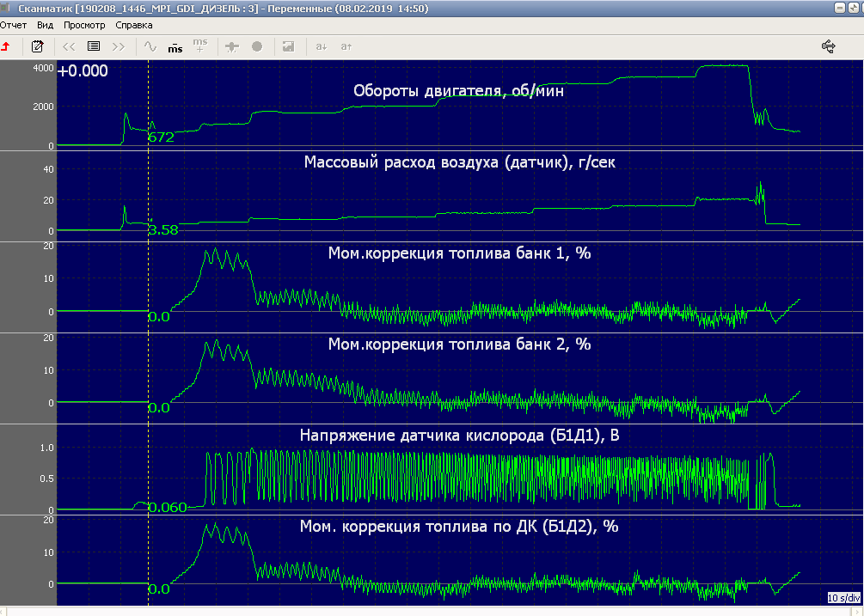Go forward with the >> toolbar button

click(119, 46)
